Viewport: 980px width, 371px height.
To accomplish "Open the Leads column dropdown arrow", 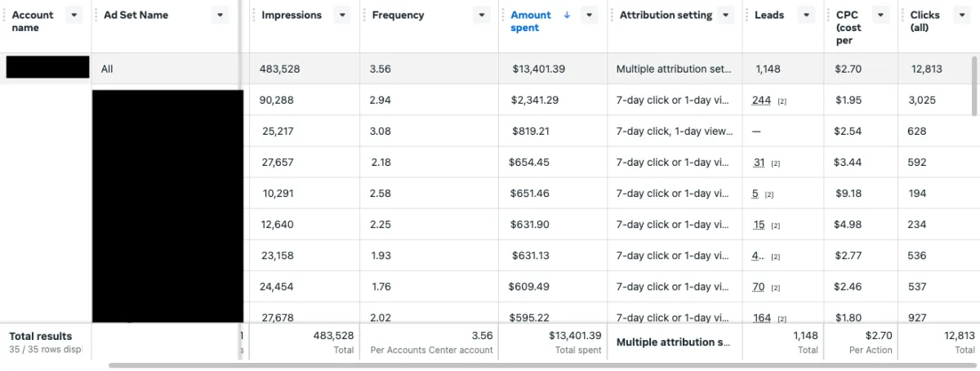I will (807, 16).
